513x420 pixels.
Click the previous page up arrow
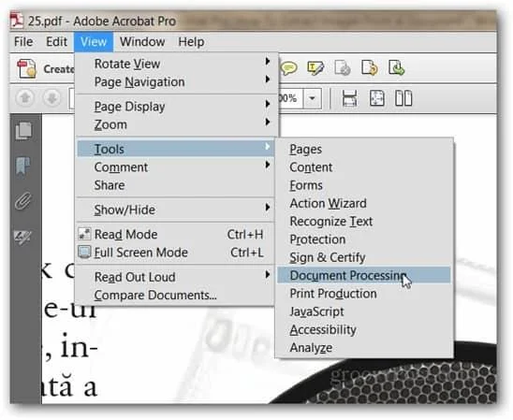click(x=25, y=97)
